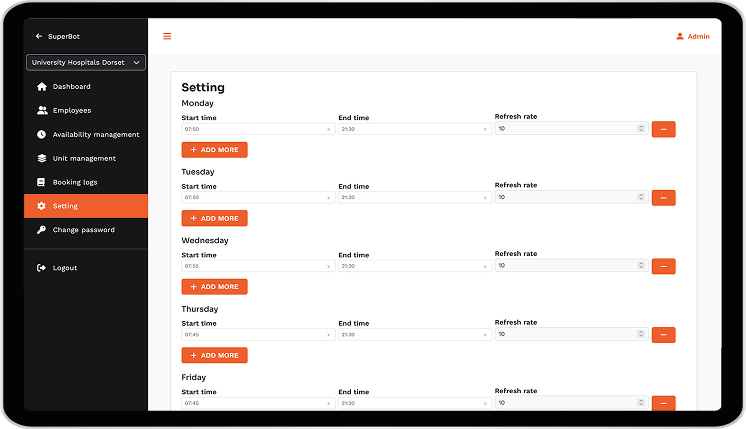Remove the Tuesday time row
The image size is (746, 429).
(x=664, y=198)
